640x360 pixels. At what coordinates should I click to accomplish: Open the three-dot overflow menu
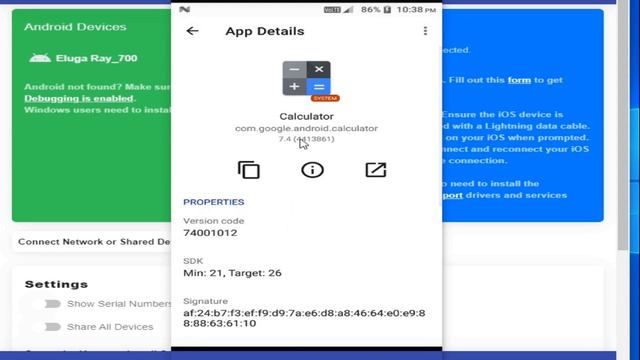(425, 31)
